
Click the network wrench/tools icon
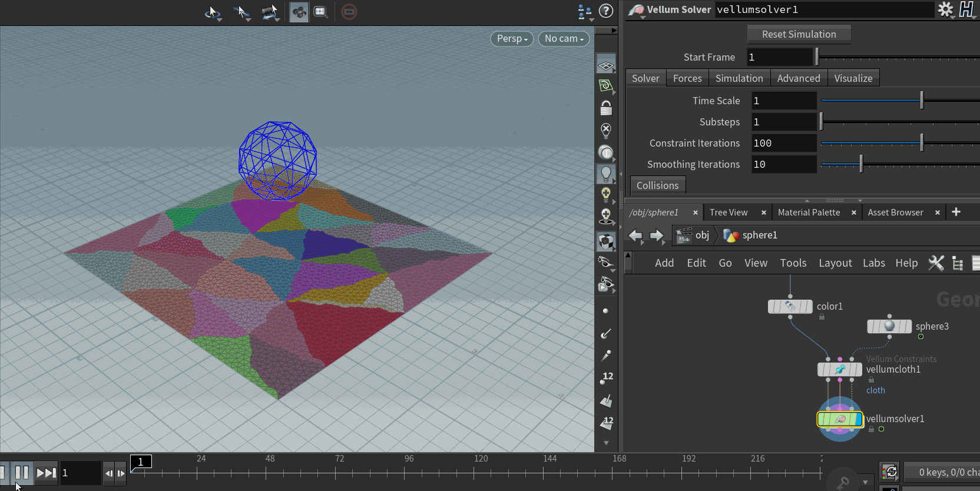[936, 263]
